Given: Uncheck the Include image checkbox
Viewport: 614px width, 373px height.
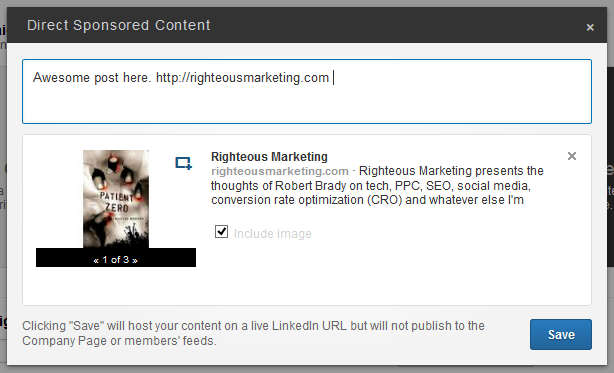Looking at the screenshot, I should coord(221,232).
